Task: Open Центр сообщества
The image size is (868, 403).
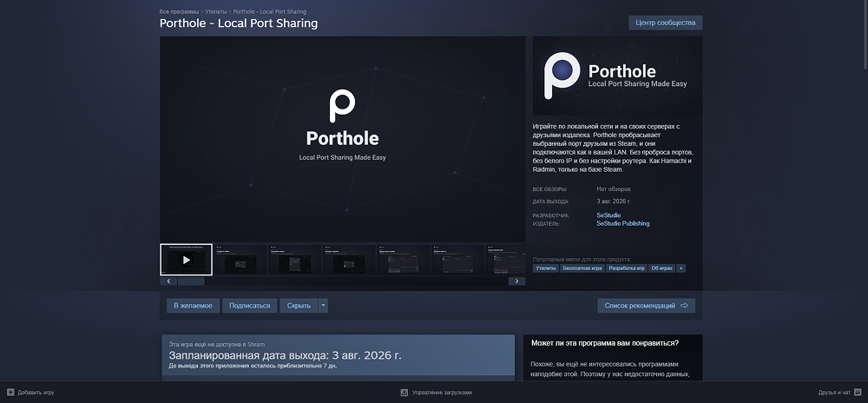Action: 666,23
